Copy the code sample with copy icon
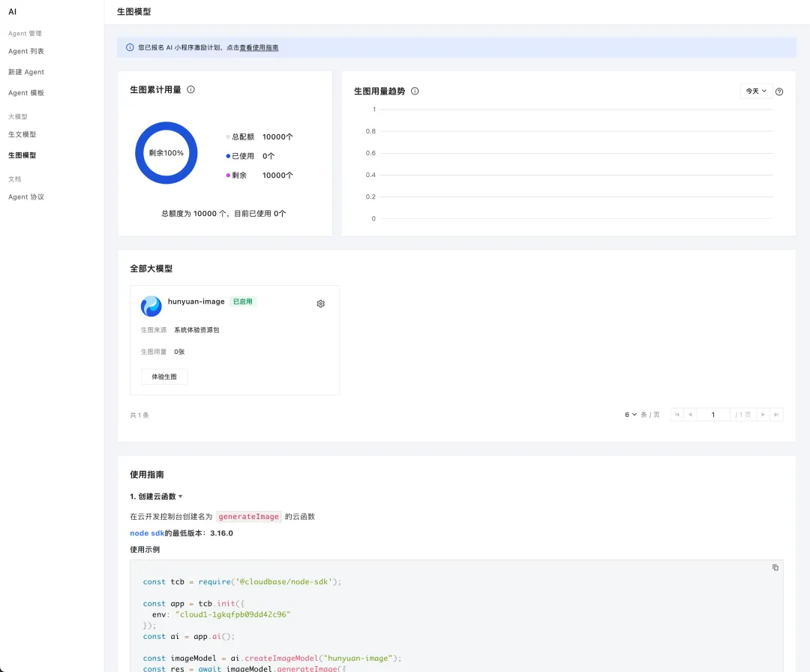Image resolution: width=810 pixels, height=672 pixels. click(x=775, y=568)
